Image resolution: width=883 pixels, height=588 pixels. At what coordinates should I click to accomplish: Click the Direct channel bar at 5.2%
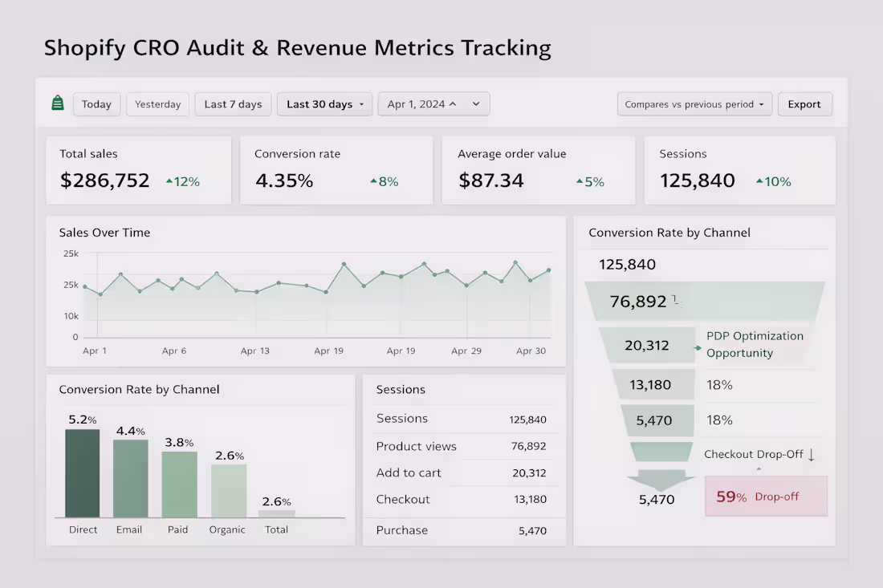(82, 473)
